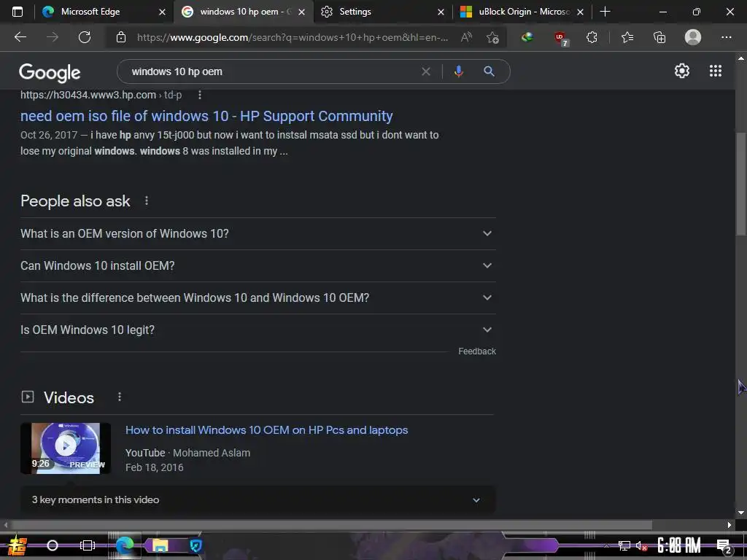The height and width of the screenshot is (560, 747).
Task: Open options for HP Support result
Action: coord(200,95)
